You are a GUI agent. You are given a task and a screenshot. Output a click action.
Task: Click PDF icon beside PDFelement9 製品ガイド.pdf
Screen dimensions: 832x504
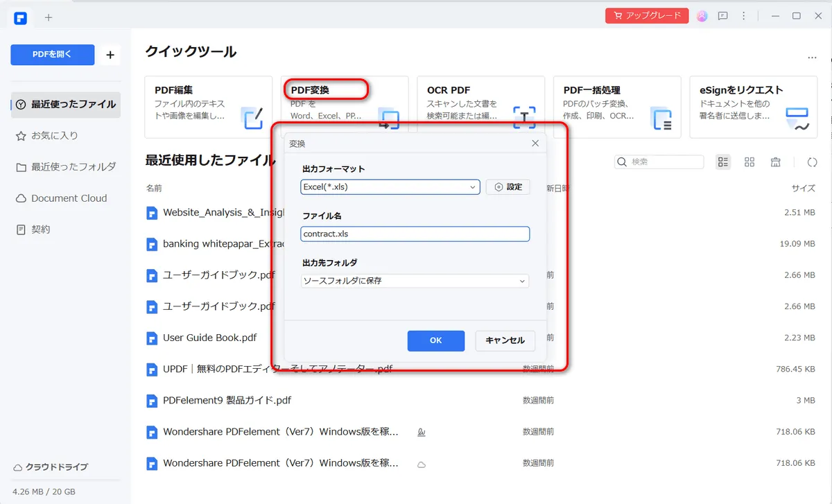click(x=152, y=401)
